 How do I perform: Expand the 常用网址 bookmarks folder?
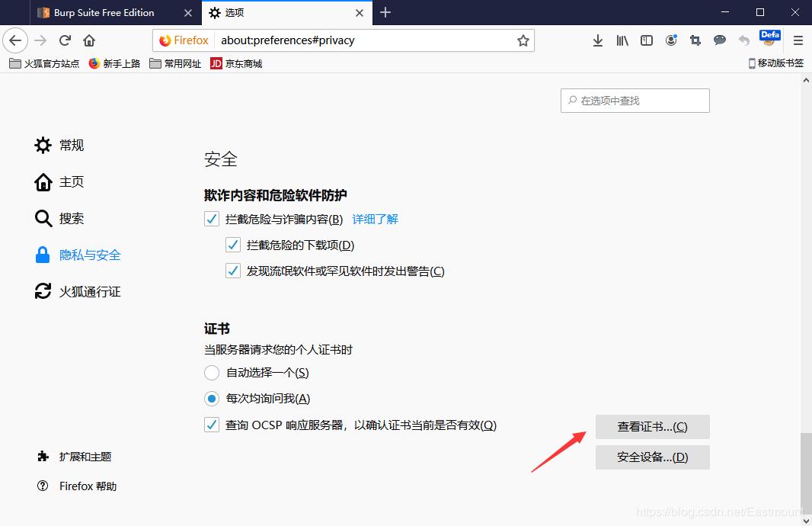coord(174,63)
